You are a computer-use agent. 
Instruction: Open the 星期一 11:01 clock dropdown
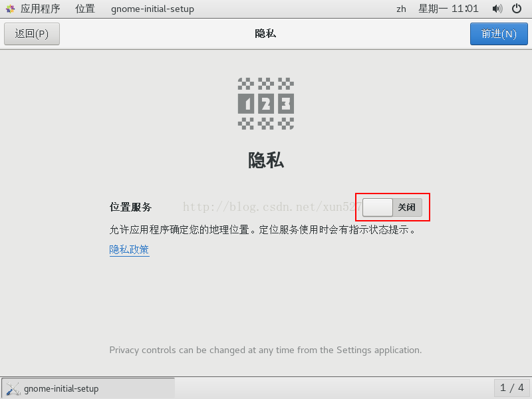pyautogui.click(x=448, y=9)
